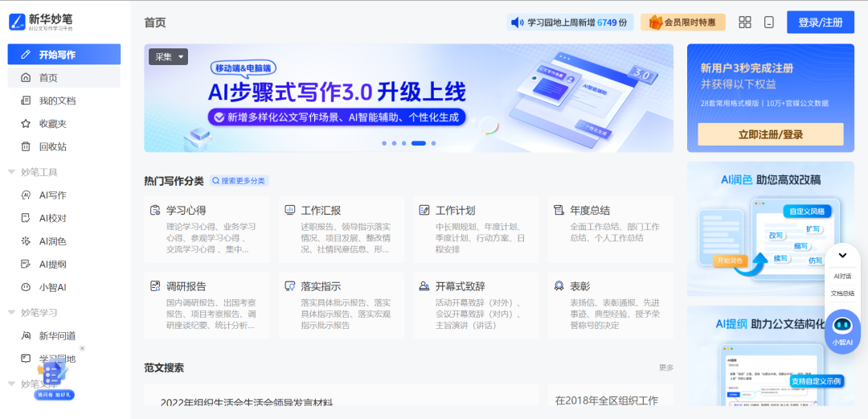Viewport: 868px width, 419px height.
Task: Click the AI润色 icon in the sidebar
Action: point(26,241)
